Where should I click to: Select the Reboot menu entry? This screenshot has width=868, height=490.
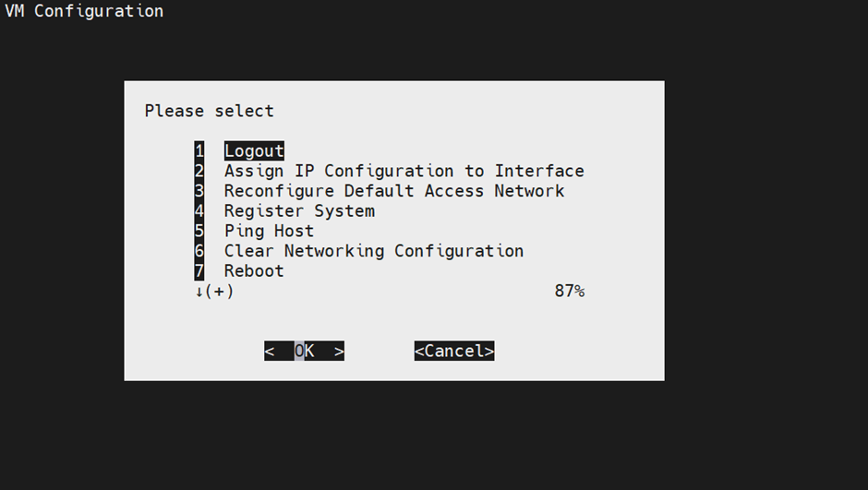(254, 271)
